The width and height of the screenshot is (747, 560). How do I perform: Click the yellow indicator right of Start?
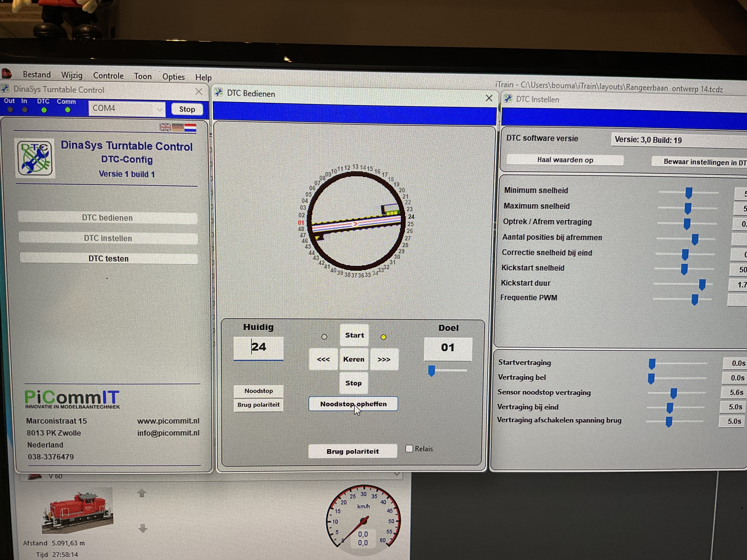[383, 337]
